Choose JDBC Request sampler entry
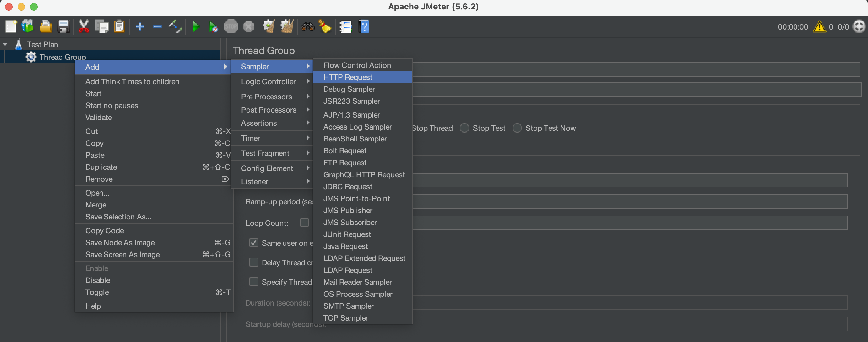Viewport: 868px width, 342px height. point(347,186)
